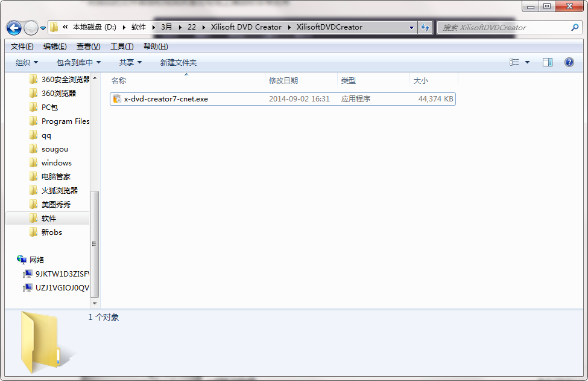Click the Forward navigation arrow
The image size is (588, 381).
tap(31, 28)
